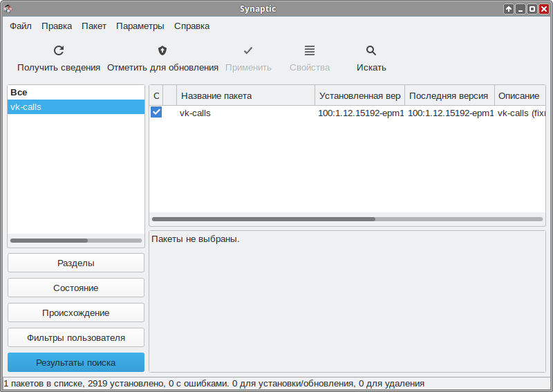Viewport: 553px width, 392px height.
Task: Sort by Описание column header
Action: coord(521,95)
